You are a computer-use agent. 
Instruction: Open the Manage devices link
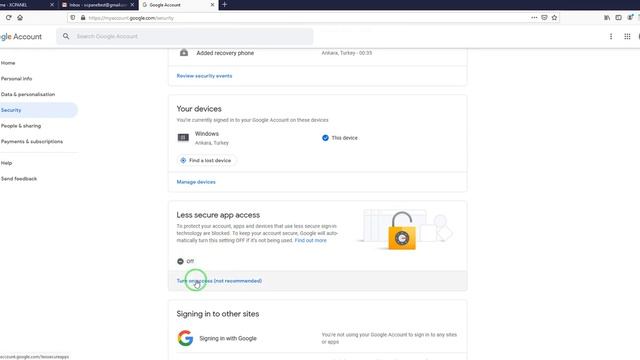click(x=196, y=182)
